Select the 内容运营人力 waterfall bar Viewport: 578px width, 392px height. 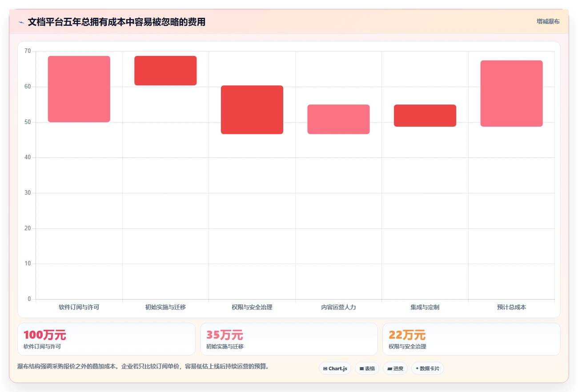point(338,119)
